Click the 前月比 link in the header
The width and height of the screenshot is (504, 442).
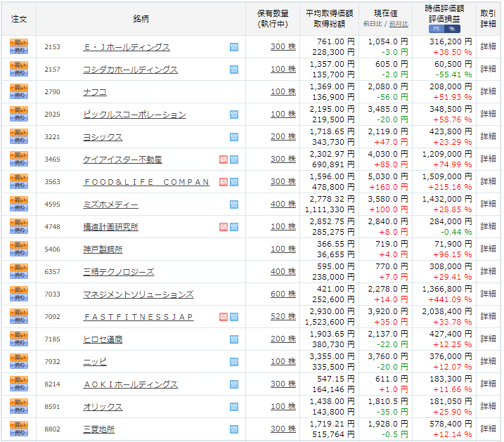(399, 24)
